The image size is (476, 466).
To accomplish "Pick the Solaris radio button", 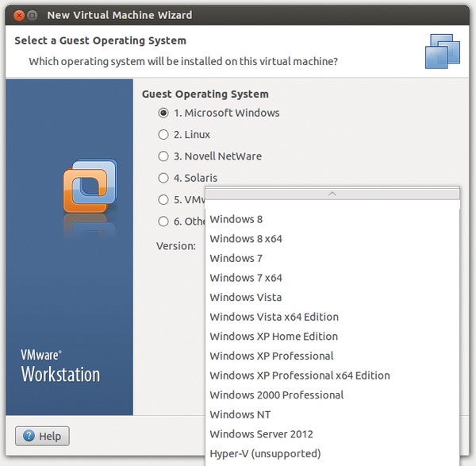I will (163, 178).
